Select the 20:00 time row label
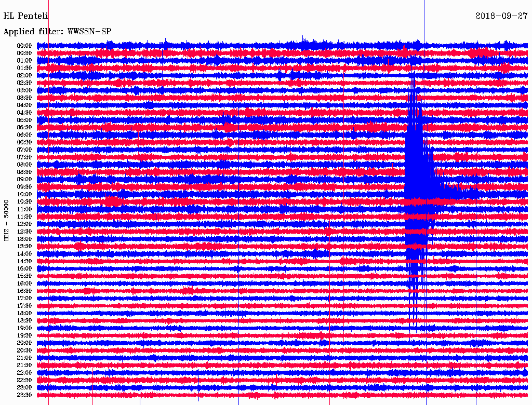The height and width of the screenshot is (405, 532). [x=24, y=343]
